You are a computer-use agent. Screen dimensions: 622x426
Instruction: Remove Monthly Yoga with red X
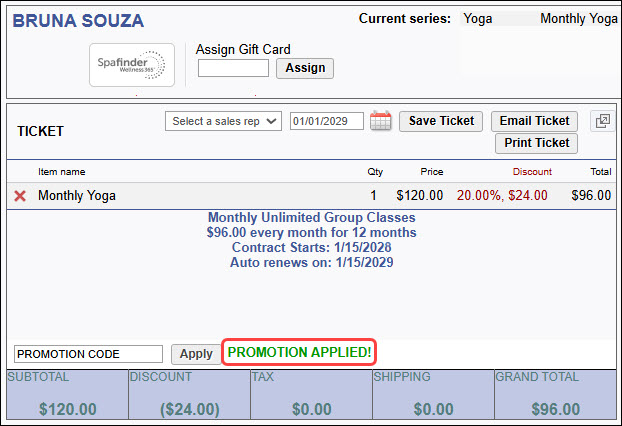click(20, 196)
